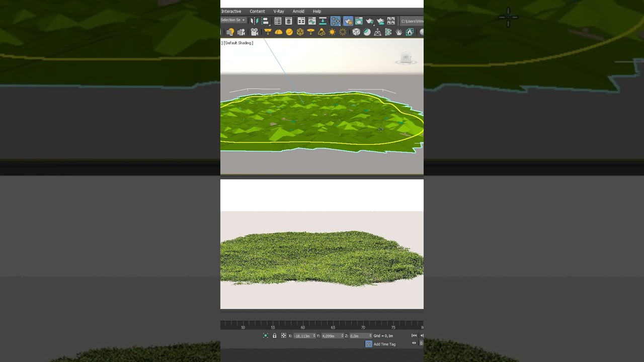644x362 pixels.
Task: Click the Y coordinate spinner arrows
Action: [343, 336]
